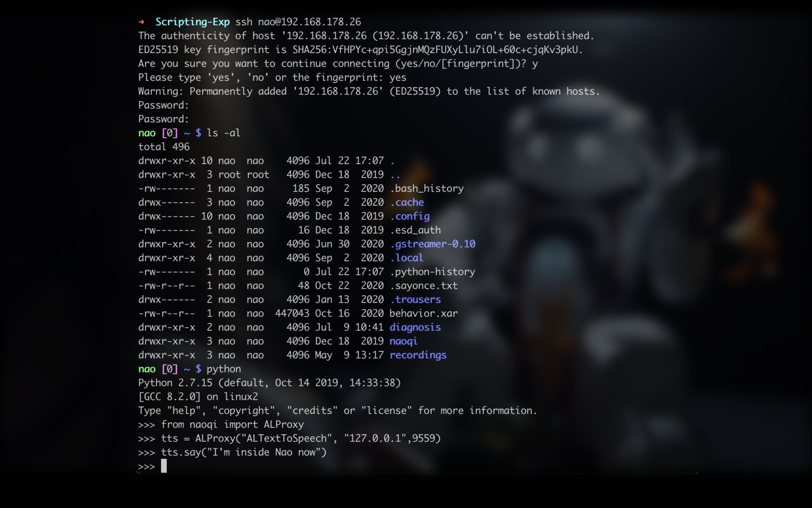Viewport: 812px width, 508px height.
Task: Click the recordings directory name
Action: (418, 355)
